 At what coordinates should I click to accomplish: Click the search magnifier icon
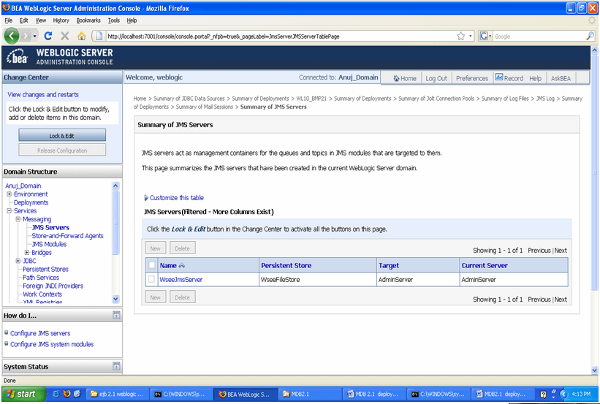point(590,36)
